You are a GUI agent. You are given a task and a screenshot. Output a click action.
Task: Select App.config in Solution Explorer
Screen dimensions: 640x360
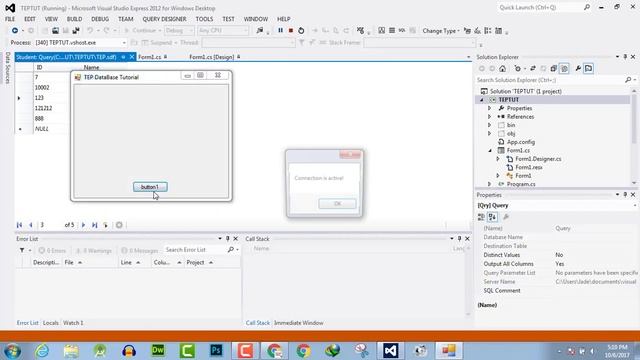click(x=520, y=142)
